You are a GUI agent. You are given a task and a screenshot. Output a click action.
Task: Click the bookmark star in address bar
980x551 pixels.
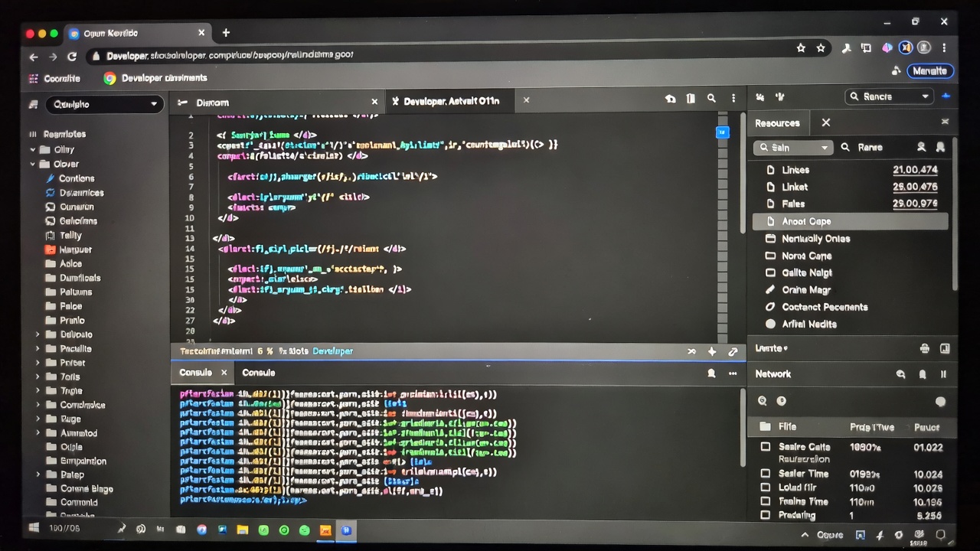[x=801, y=48]
